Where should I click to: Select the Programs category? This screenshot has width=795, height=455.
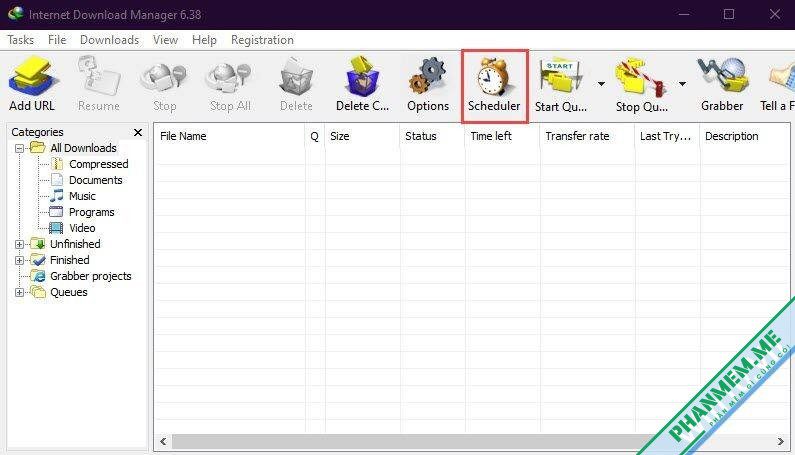(x=91, y=212)
